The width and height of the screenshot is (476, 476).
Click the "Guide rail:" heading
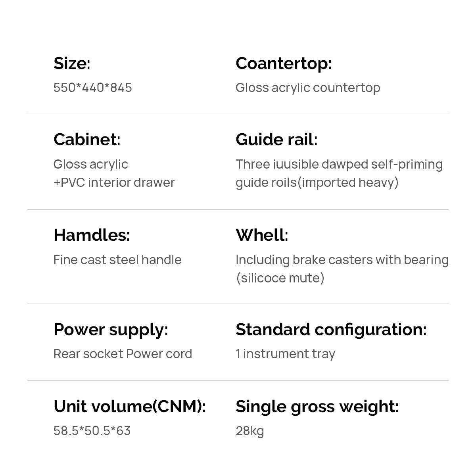coord(276,140)
